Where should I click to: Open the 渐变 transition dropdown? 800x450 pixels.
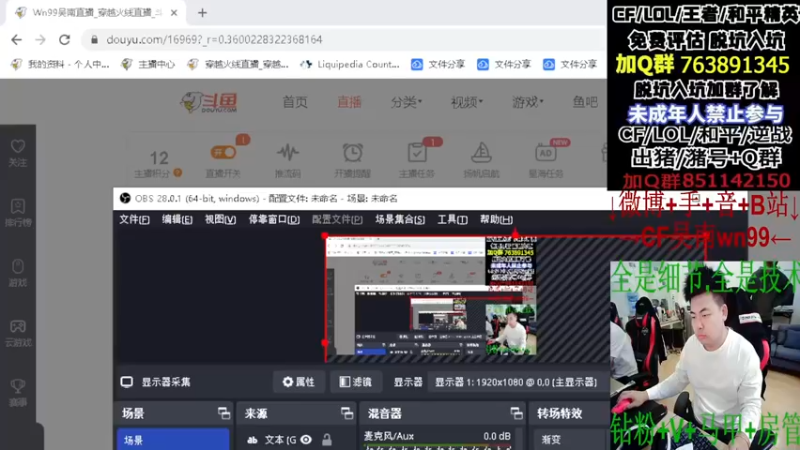570,439
